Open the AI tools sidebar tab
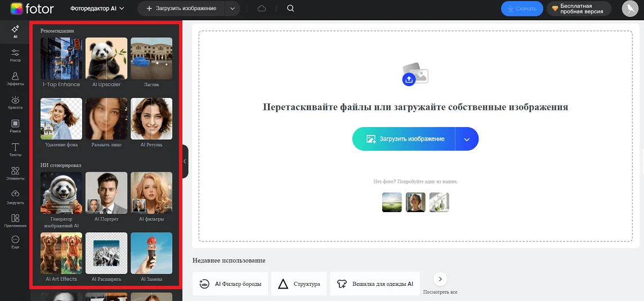This screenshot has width=644, height=301. [15, 31]
